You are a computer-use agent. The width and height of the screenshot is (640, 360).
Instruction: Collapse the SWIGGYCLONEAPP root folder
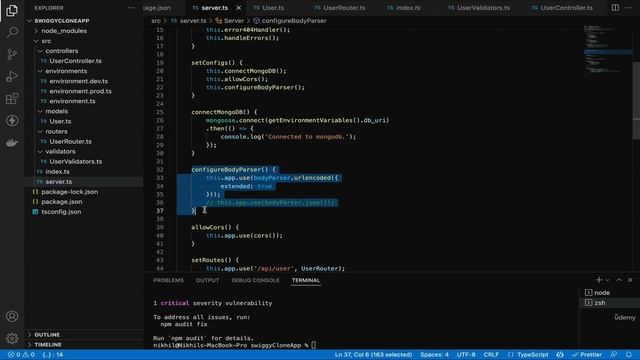click(x=62, y=21)
